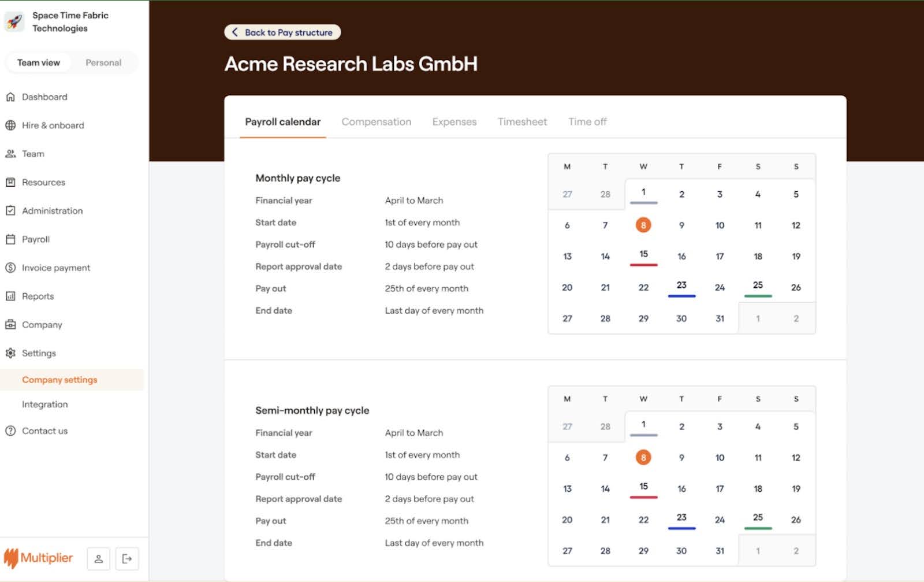The image size is (924, 582).
Task: Click the Settings gear icon
Action: pyautogui.click(x=10, y=353)
